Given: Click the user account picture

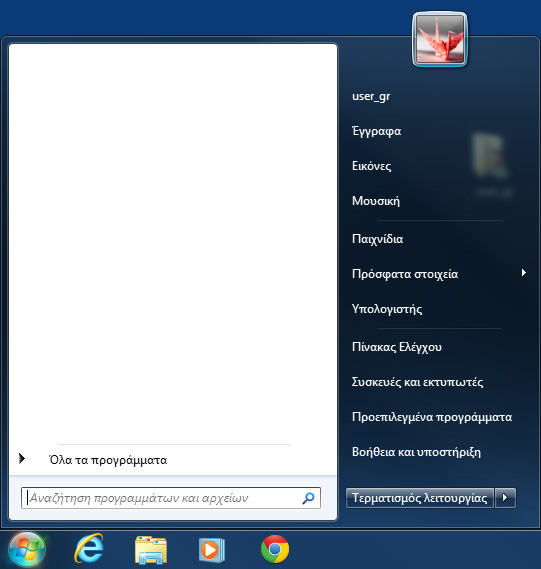Looking at the screenshot, I should click(440, 40).
